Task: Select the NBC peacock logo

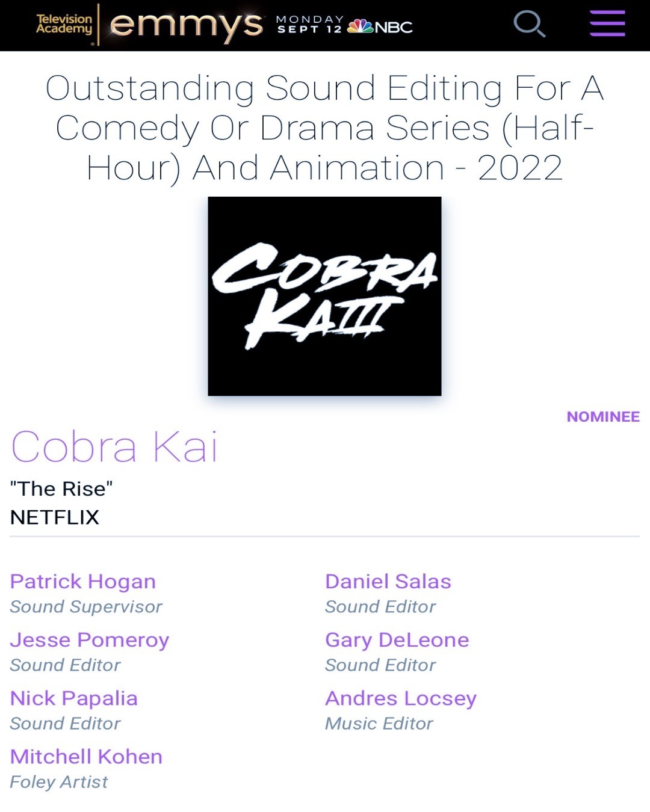Action: click(x=360, y=26)
